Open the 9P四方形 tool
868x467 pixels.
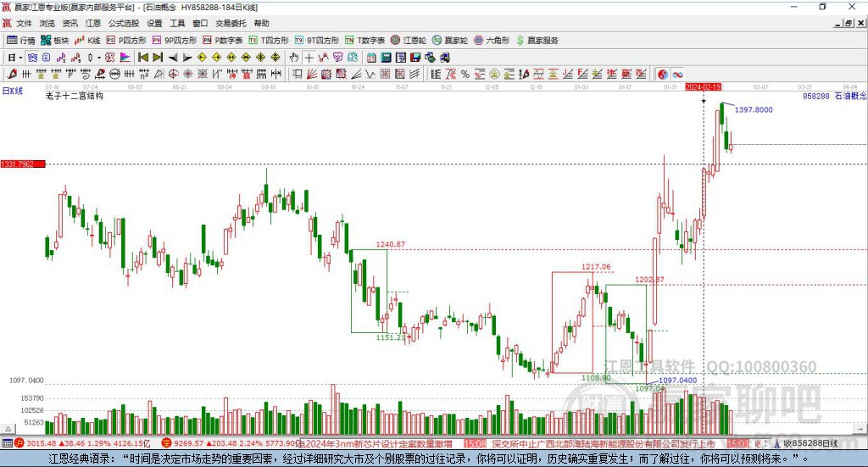[175, 41]
